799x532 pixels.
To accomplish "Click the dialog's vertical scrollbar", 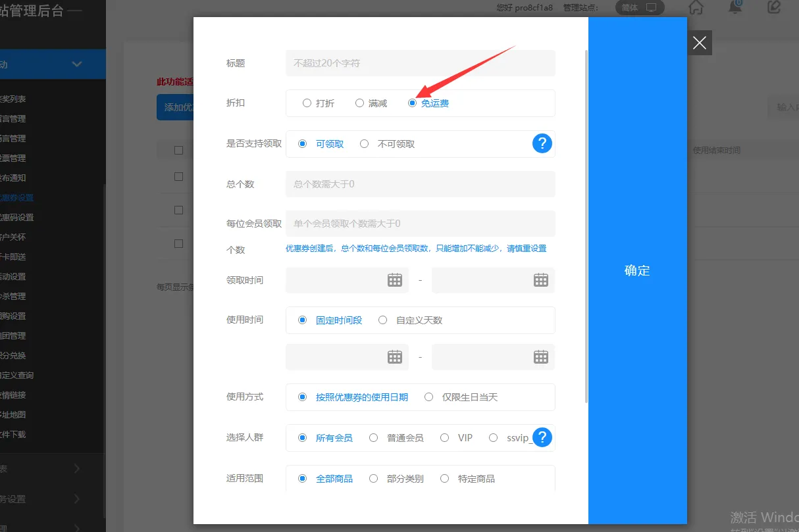I will click(x=586, y=226).
